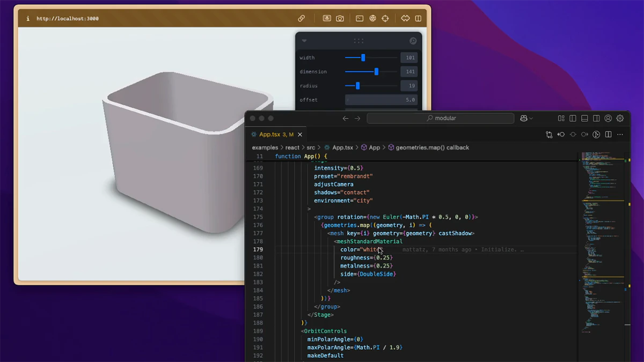Click the customize layout icon in the editor title bar
The width and height of the screenshot is (644, 362).
coord(561,119)
